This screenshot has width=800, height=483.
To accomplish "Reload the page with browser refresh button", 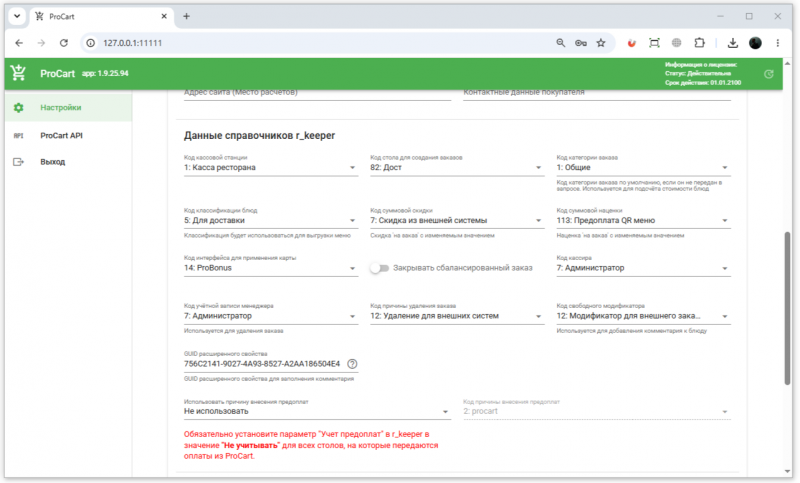I will [x=64, y=43].
